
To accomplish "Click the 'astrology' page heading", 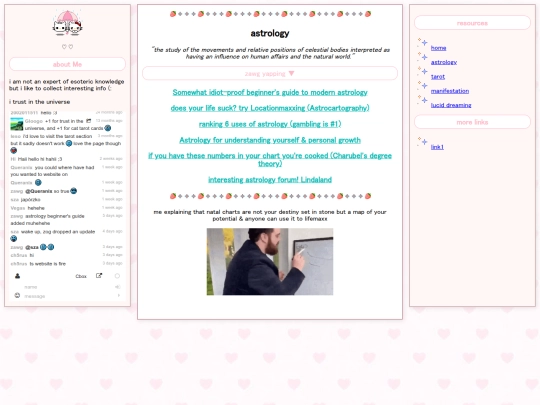I will pos(270,33).
